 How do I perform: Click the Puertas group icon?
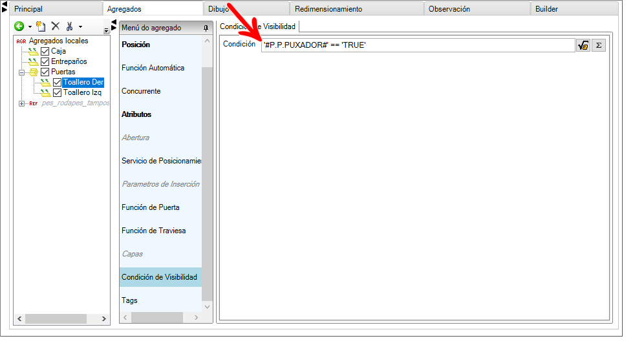[x=33, y=72]
